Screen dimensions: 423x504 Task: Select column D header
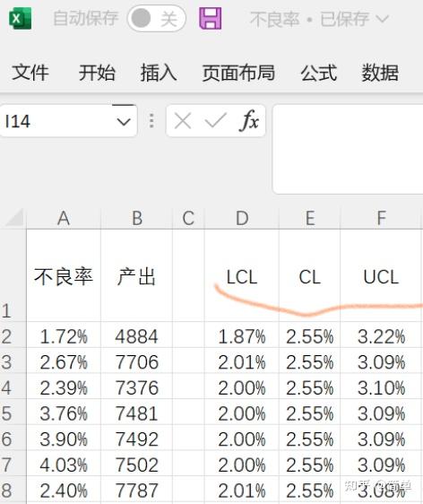tap(242, 218)
